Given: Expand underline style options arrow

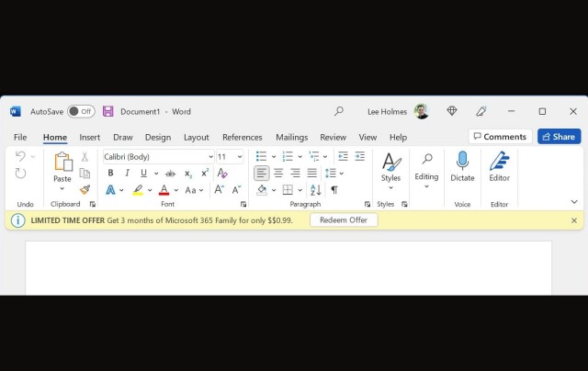Looking at the screenshot, I should [x=156, y=174].
